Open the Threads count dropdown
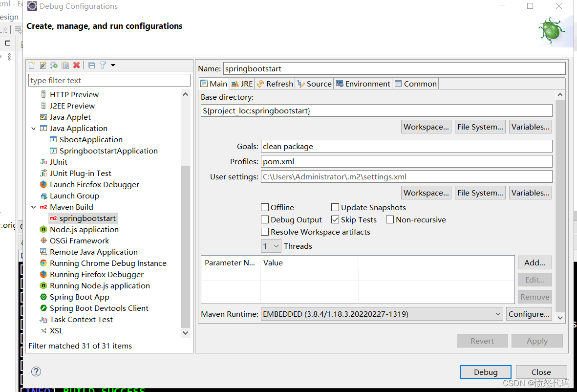This screenshot has height=392, width=577. (271, 246)
